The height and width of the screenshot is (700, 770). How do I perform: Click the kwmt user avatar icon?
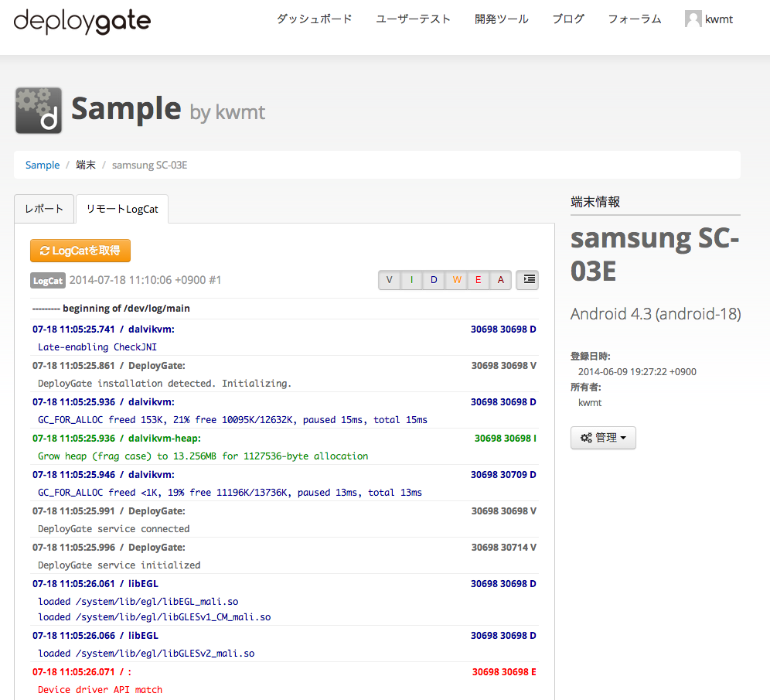pyautogui.click(x=693, y=19)
